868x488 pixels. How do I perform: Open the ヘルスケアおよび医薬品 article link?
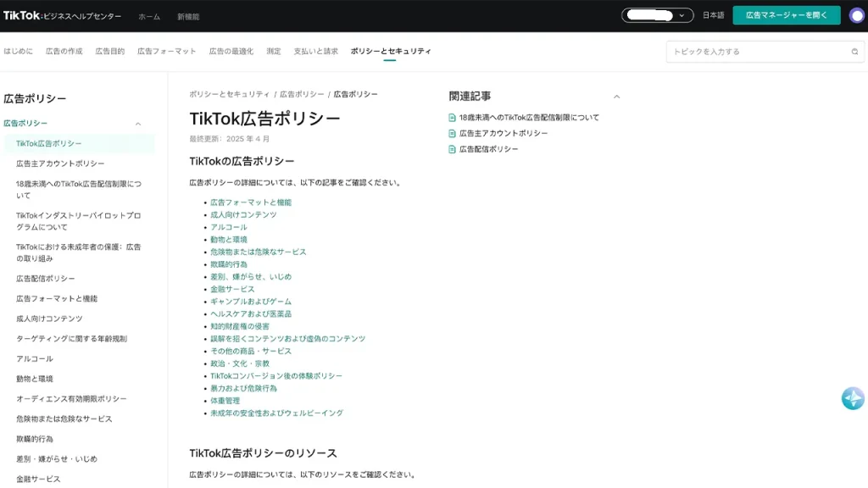[251, 313]
